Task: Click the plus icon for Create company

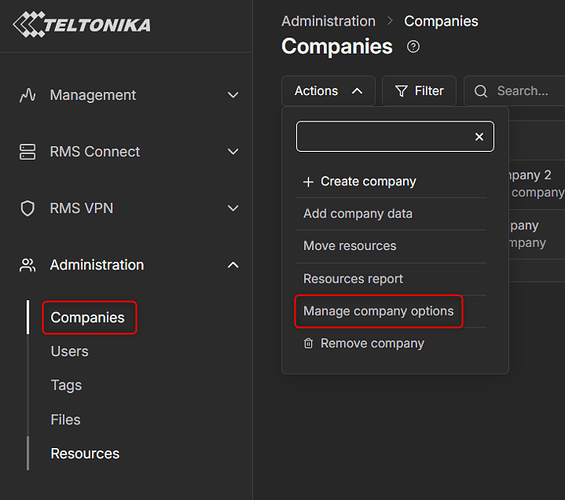Action: pos(308,182)
